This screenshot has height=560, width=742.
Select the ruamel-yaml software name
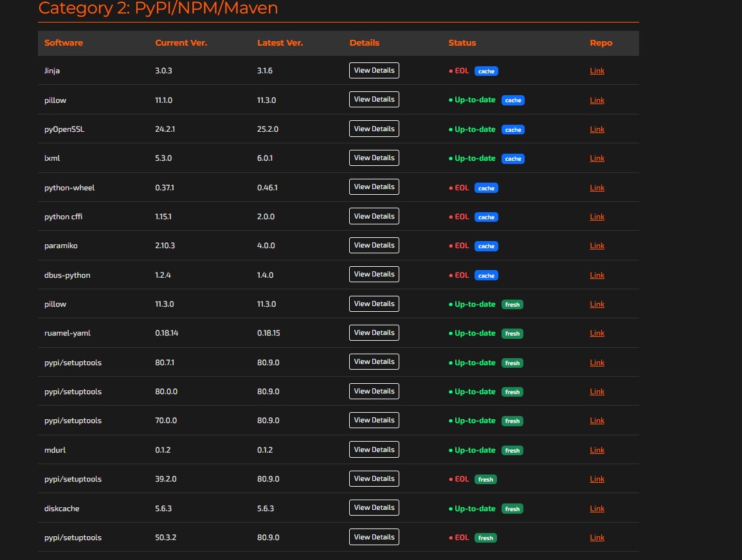coord(68,333)
